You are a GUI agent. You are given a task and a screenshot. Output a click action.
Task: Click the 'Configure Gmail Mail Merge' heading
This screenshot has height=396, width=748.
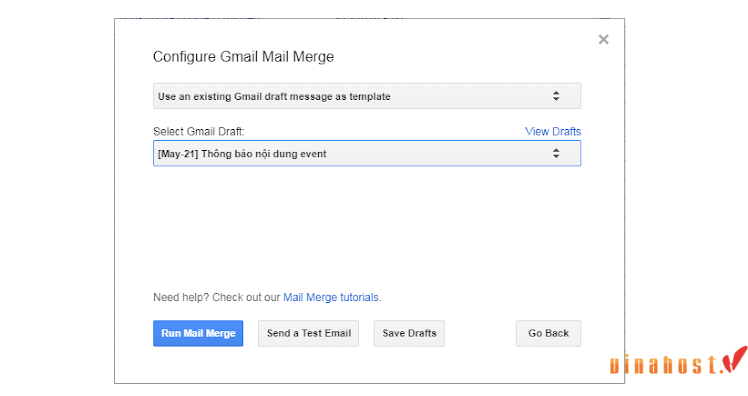click(x=243, y=57)
